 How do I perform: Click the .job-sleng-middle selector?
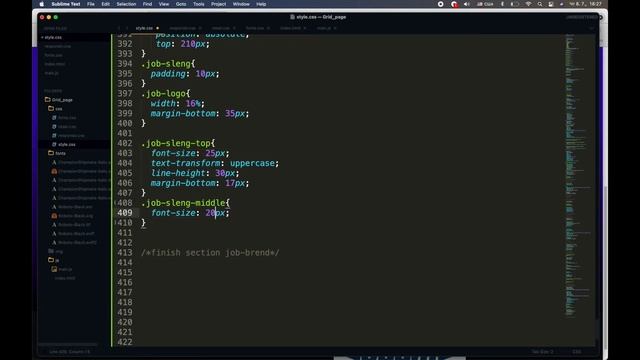tap(183, 203)
